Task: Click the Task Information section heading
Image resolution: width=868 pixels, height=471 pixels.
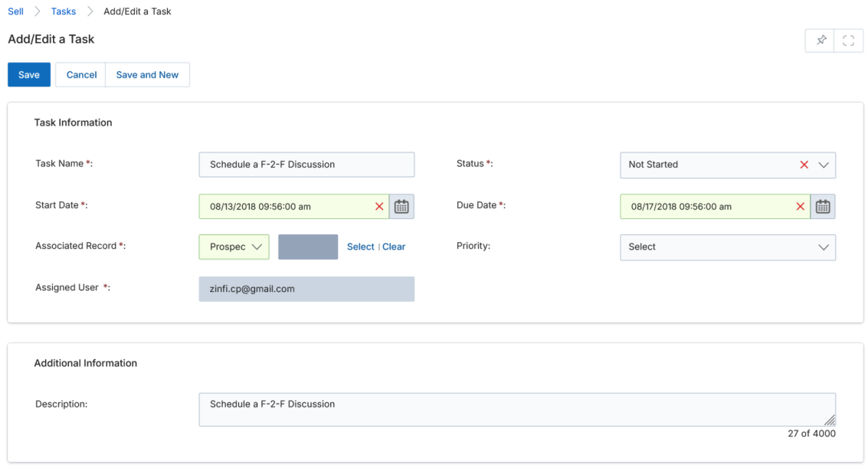Action: [x=73, y=123]
